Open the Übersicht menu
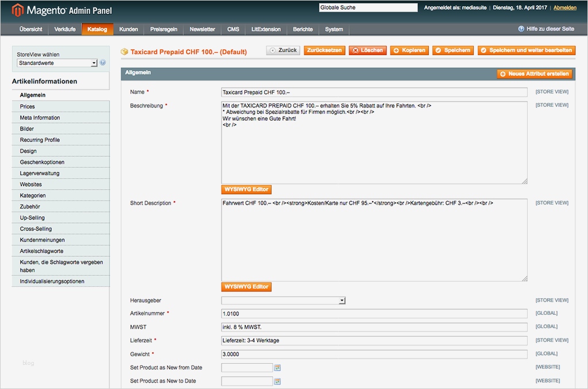The image size is (588, 389). (x=31, y=29)
